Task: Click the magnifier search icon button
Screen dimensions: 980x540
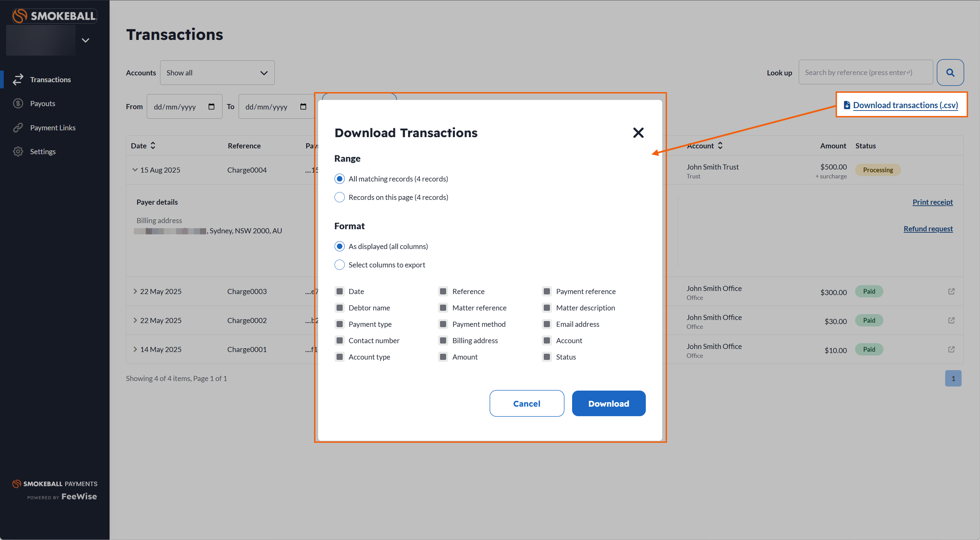Action: click(x=950, y=73)
